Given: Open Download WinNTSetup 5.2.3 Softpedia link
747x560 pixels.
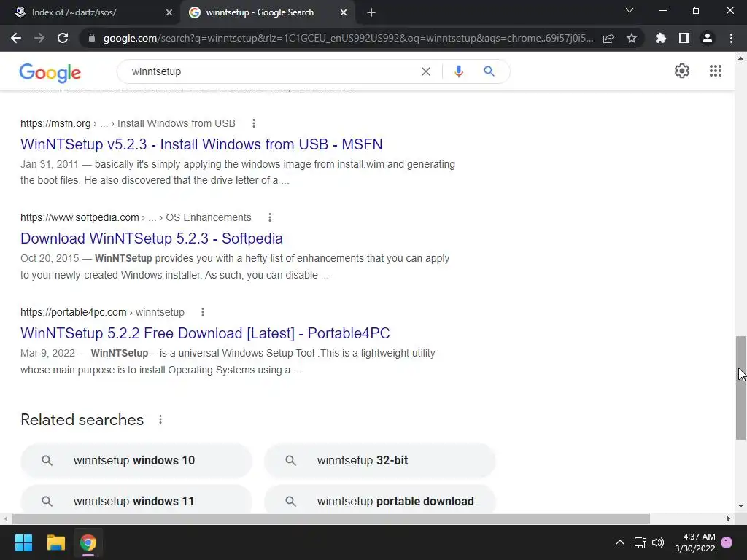Looking at the screenshot, I should 152,238.
